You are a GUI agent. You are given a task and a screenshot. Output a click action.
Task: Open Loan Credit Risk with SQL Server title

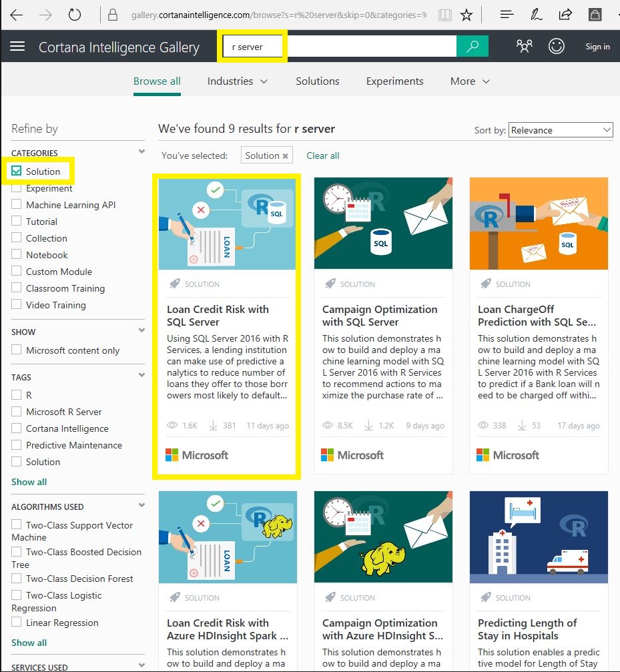pos(218,316)
